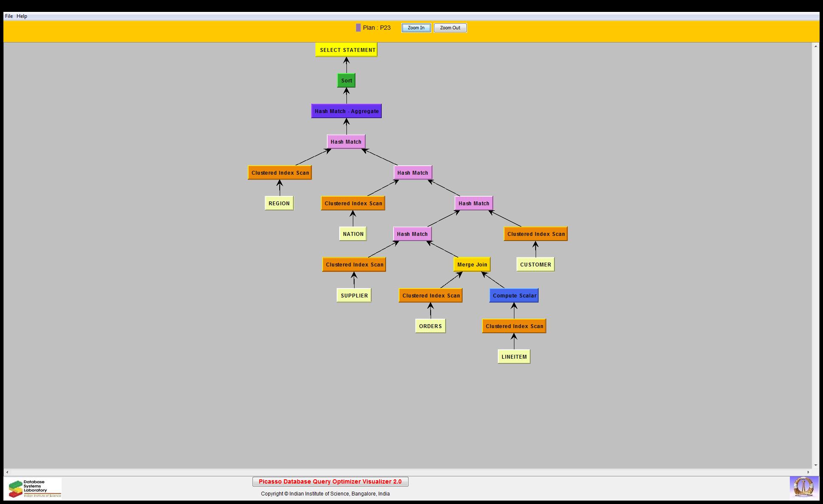Open the File menu
Image resolution: width=823 pixels, height=504 pixels.
9,16
